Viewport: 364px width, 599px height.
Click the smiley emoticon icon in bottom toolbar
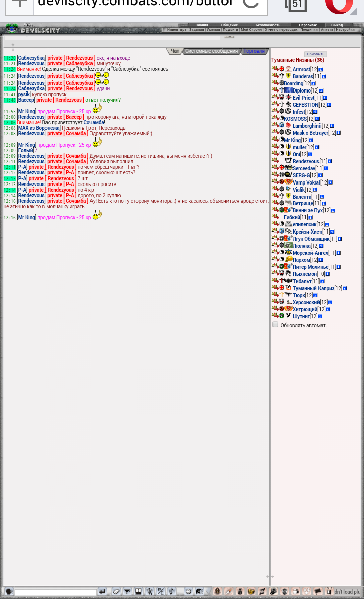(188, 591)
